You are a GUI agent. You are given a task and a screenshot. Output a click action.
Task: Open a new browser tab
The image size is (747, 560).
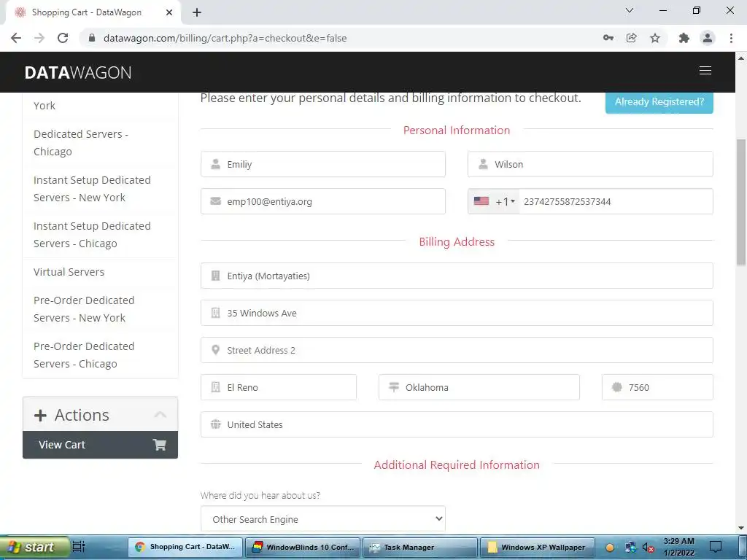pyautogui.click(x=197, y=12)
